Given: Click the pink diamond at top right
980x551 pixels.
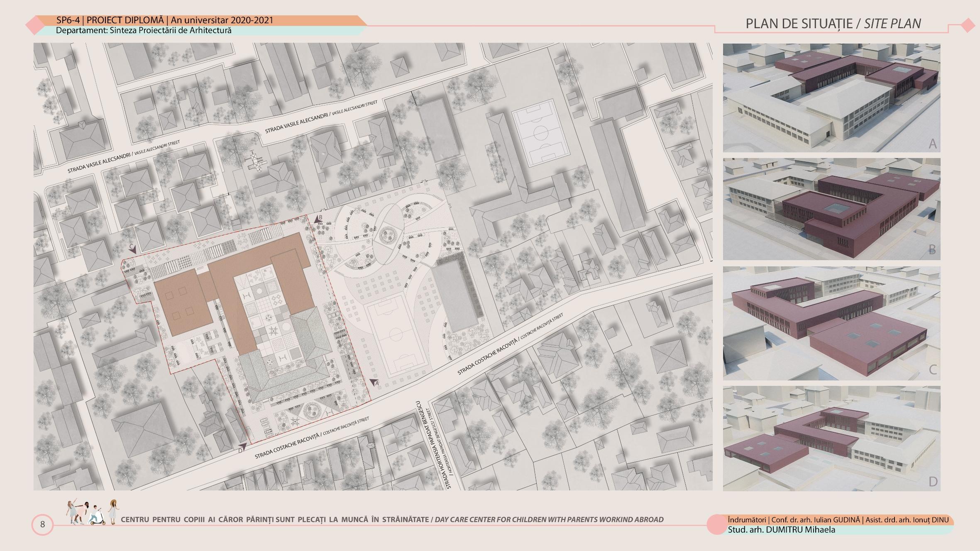Looking at the screenshot, I should (x=968, y=26).
